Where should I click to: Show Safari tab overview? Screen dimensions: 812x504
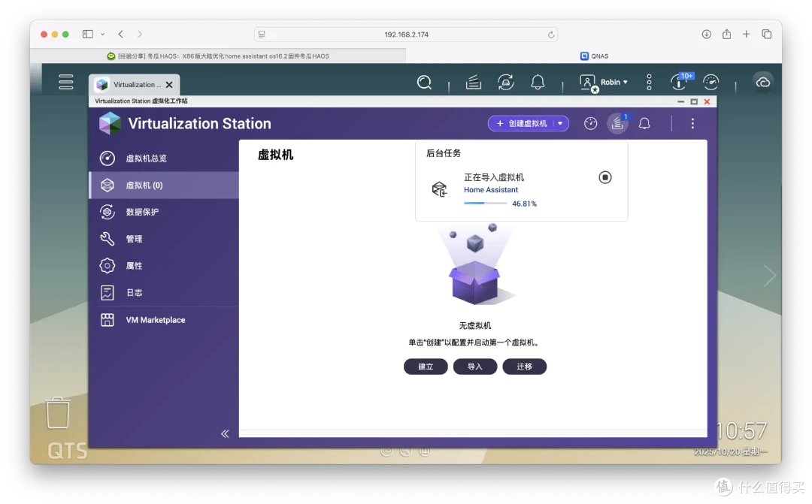click(766, 34)
